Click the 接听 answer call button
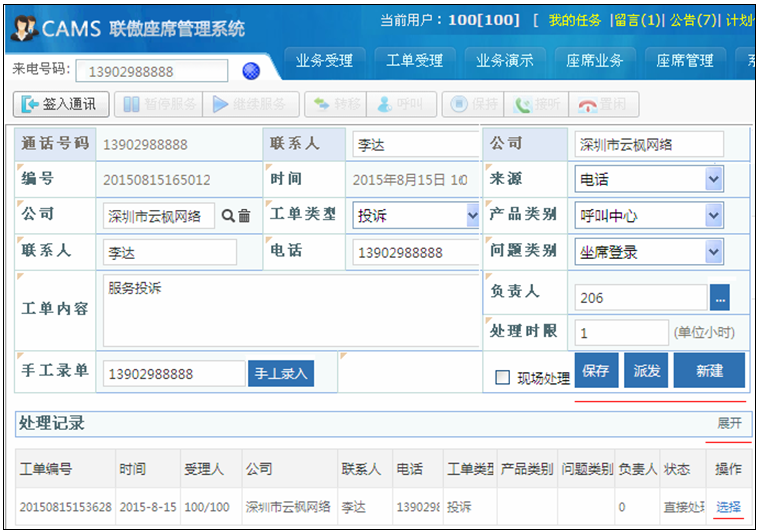 537,103
